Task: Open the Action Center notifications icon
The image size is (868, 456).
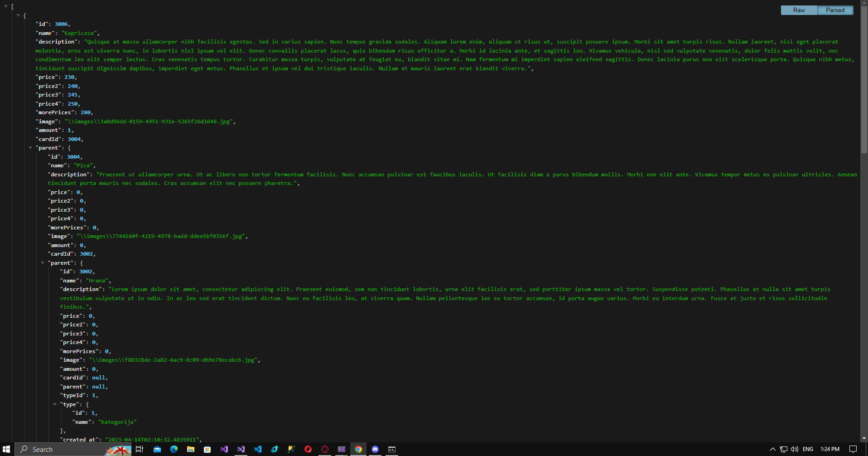Action: point(853,449)
